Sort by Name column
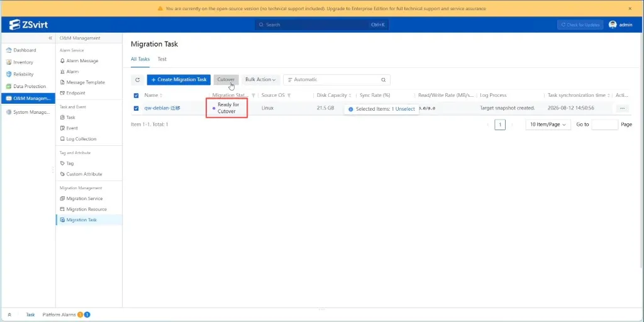This screenshot has height=322, width=644. coord(161,96)
